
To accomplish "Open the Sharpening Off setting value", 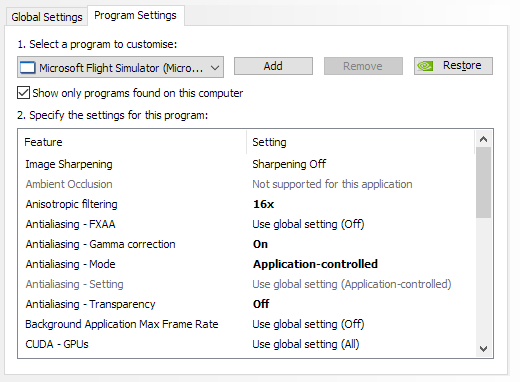I will [x=289, y=164].
